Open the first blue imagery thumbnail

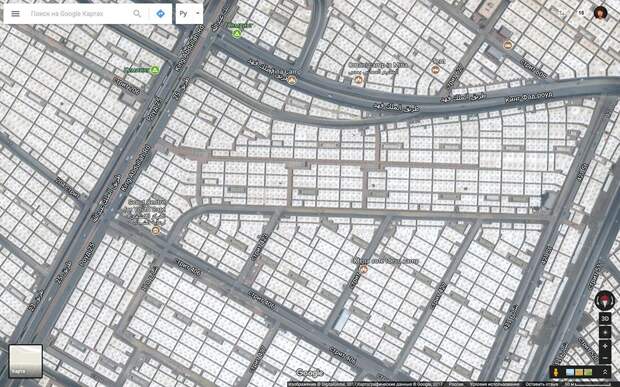coord(570,372)
